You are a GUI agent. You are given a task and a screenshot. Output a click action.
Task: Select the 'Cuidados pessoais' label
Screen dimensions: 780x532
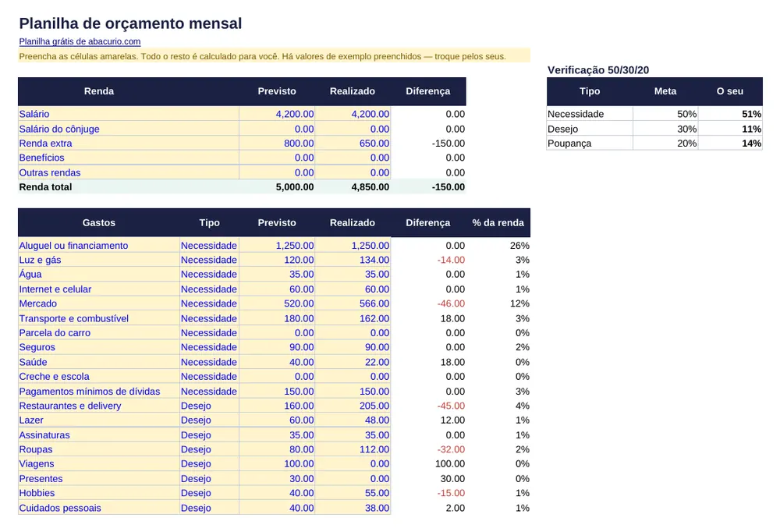click(x=60, y=508)
